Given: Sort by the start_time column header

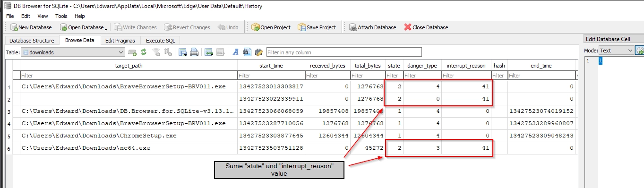Looking at the screenshot, I should pyautogui.click(x=271, y=66).
